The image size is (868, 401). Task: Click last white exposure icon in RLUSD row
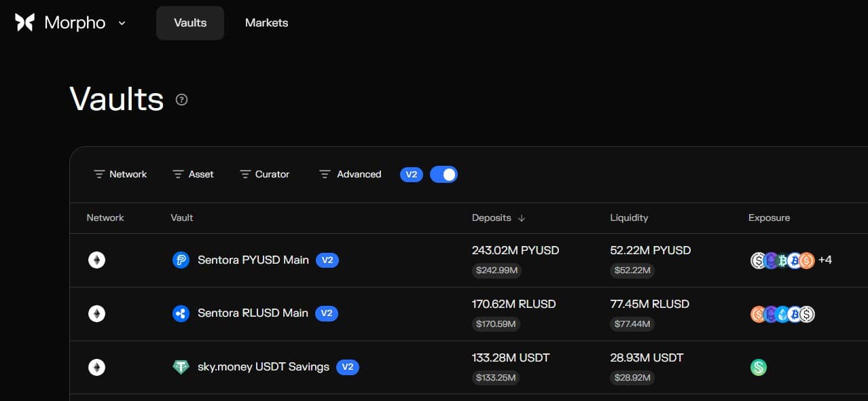click(806, 314)
